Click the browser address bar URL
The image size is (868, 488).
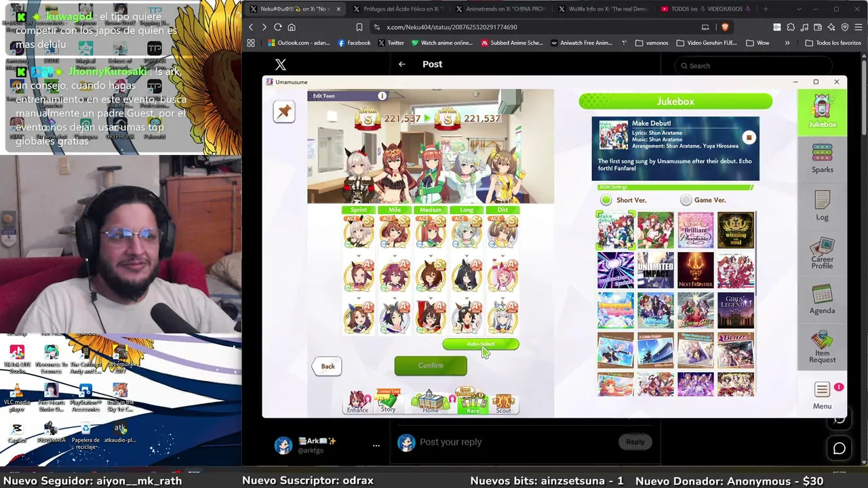click(x=452, y=27)
